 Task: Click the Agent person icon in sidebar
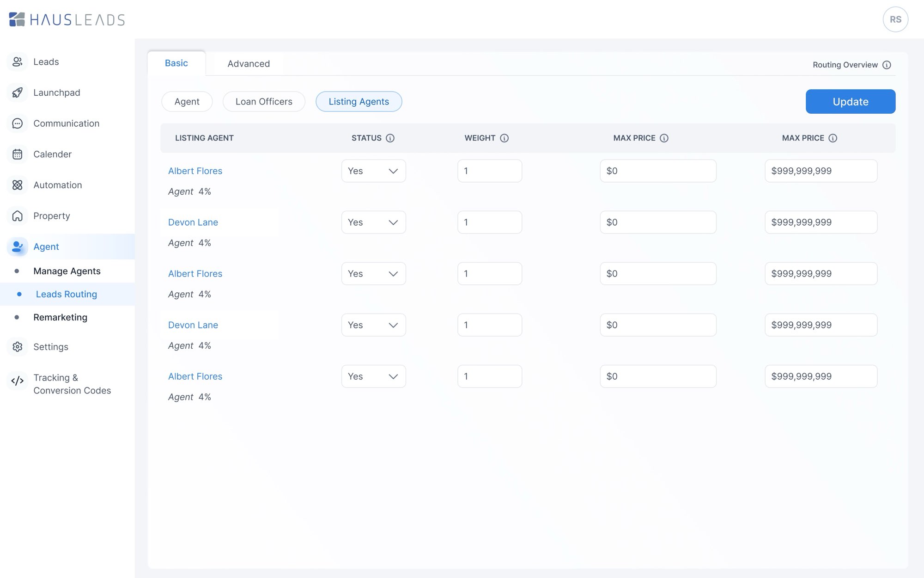coord(17,246)
